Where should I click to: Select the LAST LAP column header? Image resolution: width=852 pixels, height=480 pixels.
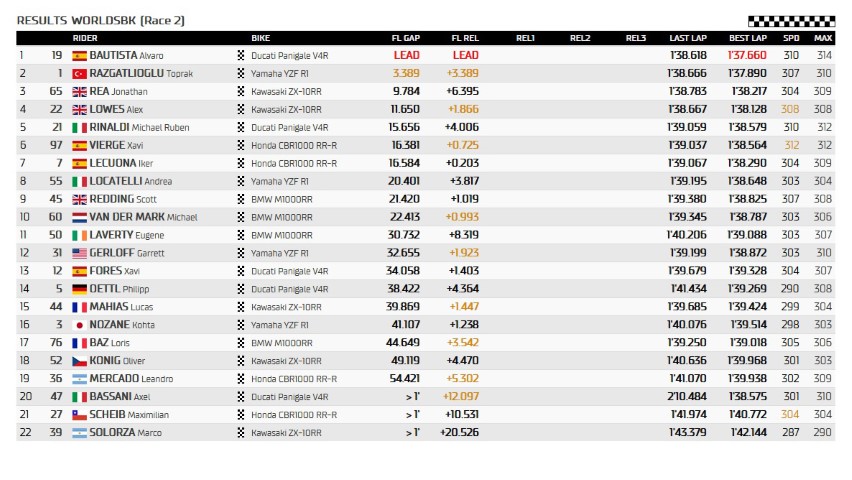point(688,38)
